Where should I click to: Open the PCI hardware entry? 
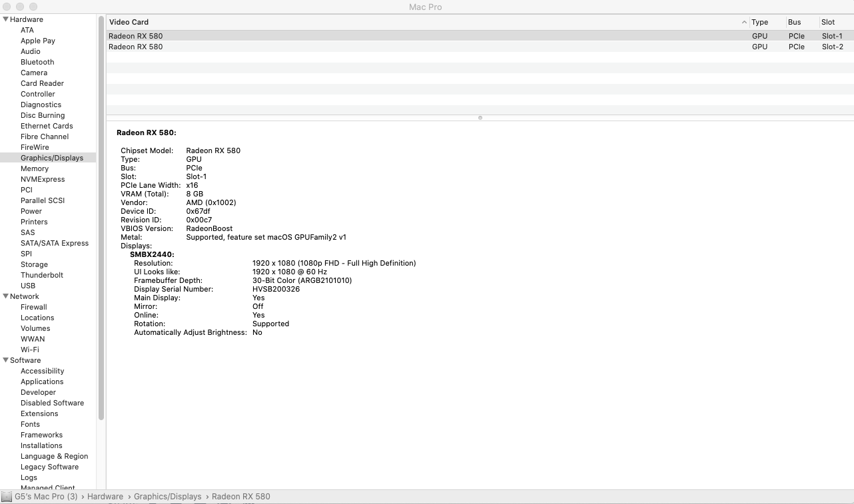click(27, 190)
